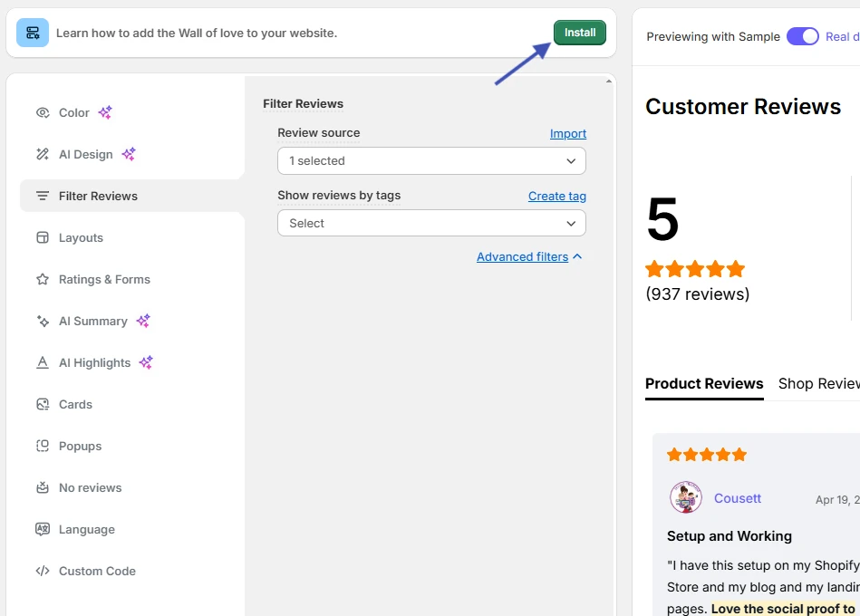Click the Import link
This screenshot has width=860, height=616.
[x=568, y=133]
